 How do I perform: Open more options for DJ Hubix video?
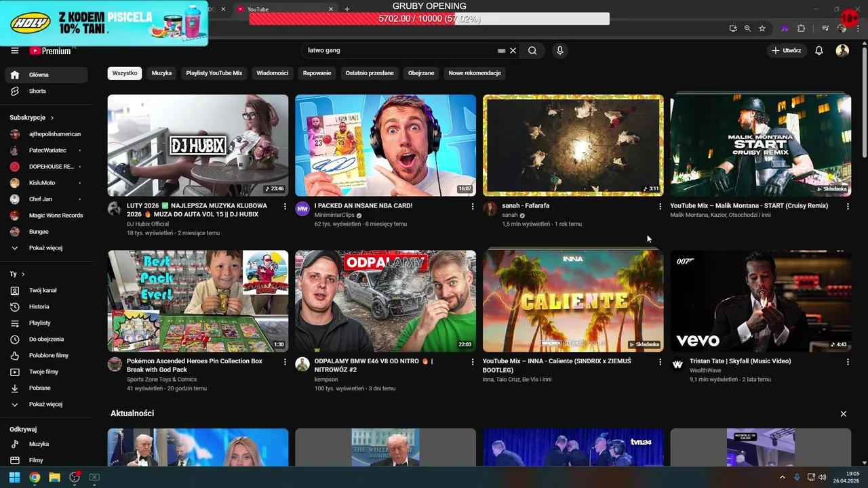285,207
